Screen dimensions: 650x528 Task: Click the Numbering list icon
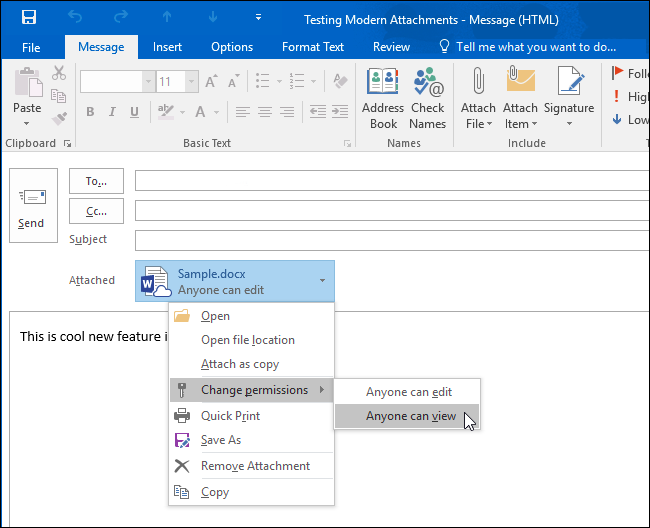pyautogui.click(x=297, y=81)
